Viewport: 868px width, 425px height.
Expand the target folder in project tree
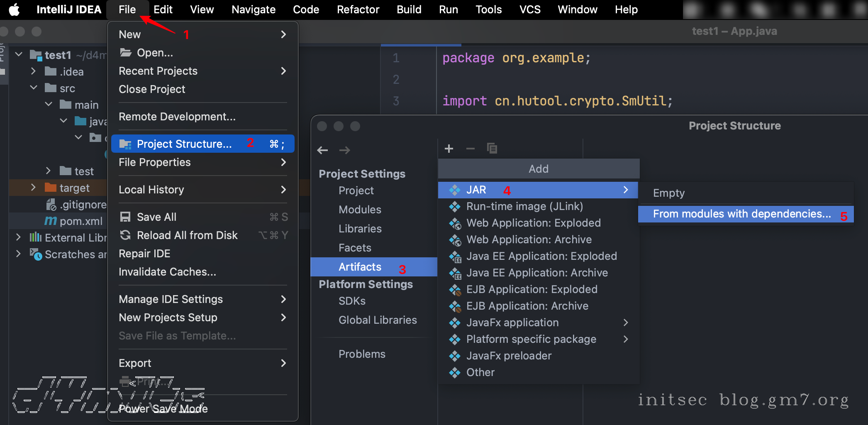tap(34, 188)
